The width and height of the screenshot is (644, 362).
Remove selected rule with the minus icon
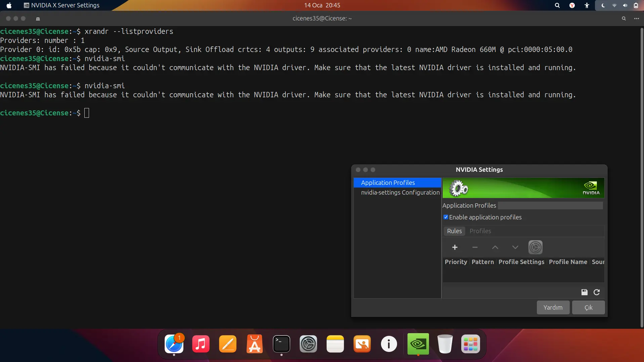point(475,247)
